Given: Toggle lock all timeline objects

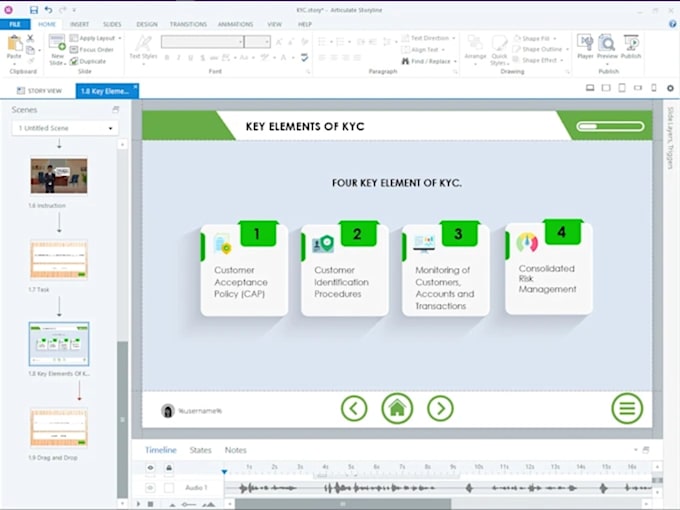Looking at the screenshot, I should pos(169,468).
